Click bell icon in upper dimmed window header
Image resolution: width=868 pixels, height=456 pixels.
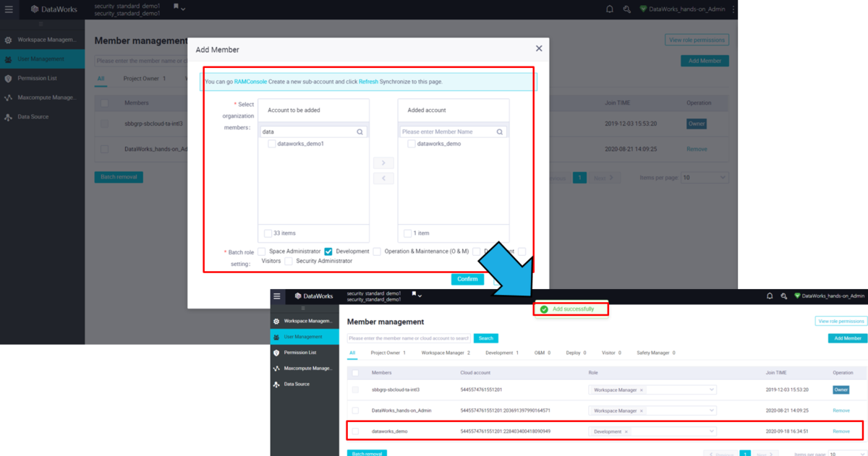(x=609, y=9)
